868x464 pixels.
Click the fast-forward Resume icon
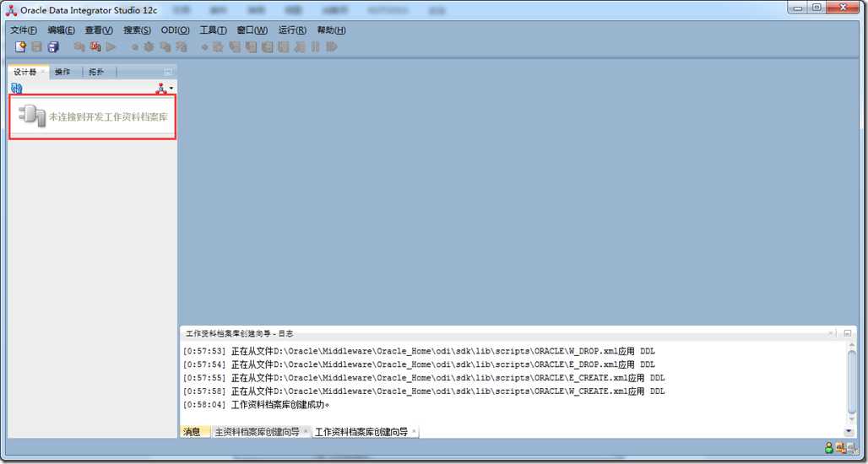(x=332, y=47)
